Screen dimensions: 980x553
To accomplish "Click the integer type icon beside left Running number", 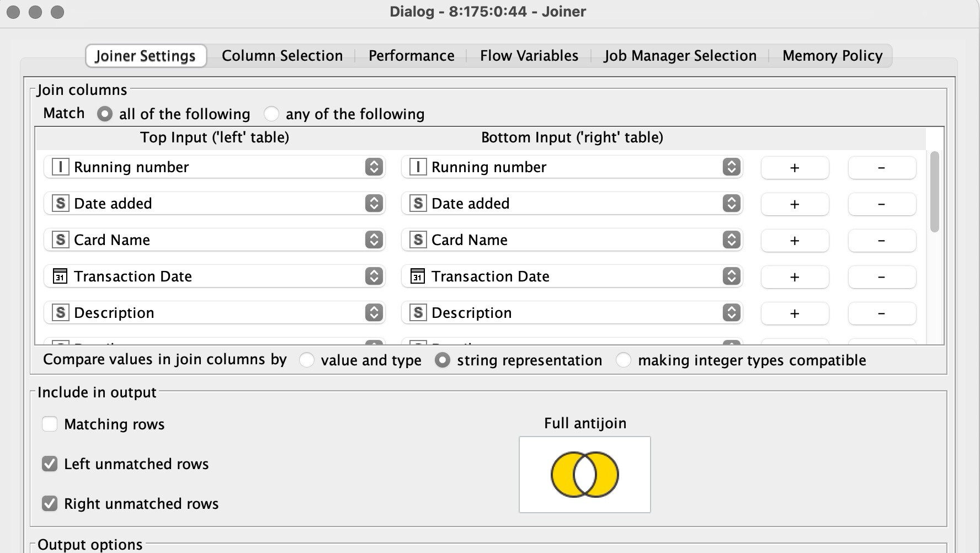I will 59,167.
